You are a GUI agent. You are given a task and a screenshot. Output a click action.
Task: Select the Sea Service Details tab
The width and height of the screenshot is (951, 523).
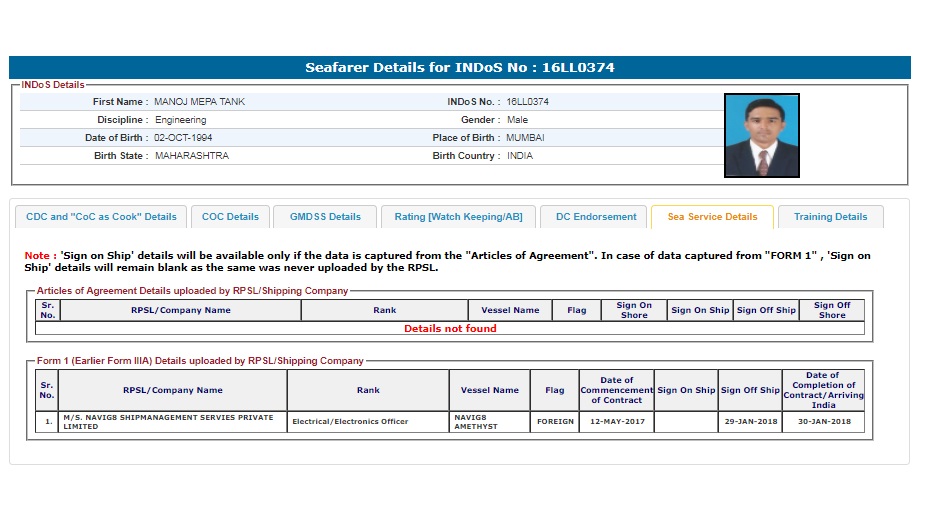[712, 217]
